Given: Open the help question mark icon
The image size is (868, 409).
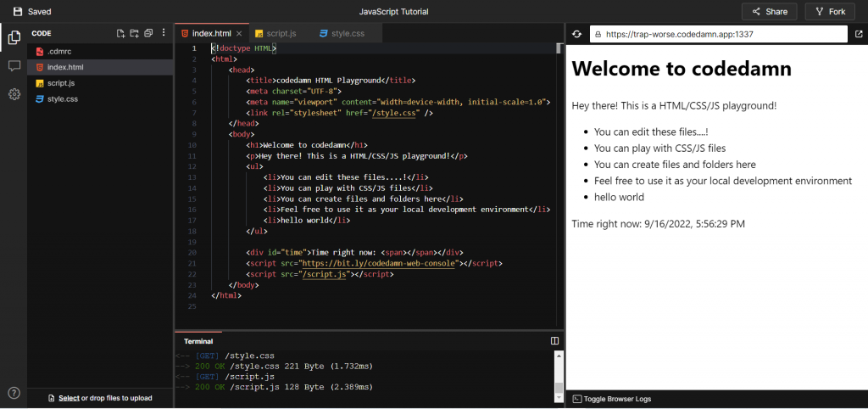Looking at the screenshot, I should pyautogui.click(x=14, y=393).
